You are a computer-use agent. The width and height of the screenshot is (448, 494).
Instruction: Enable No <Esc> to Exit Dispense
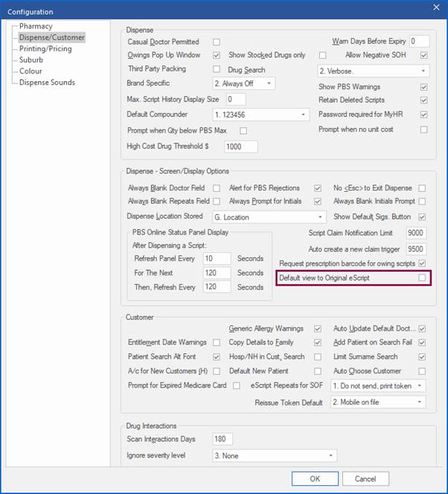coord(422,188)
